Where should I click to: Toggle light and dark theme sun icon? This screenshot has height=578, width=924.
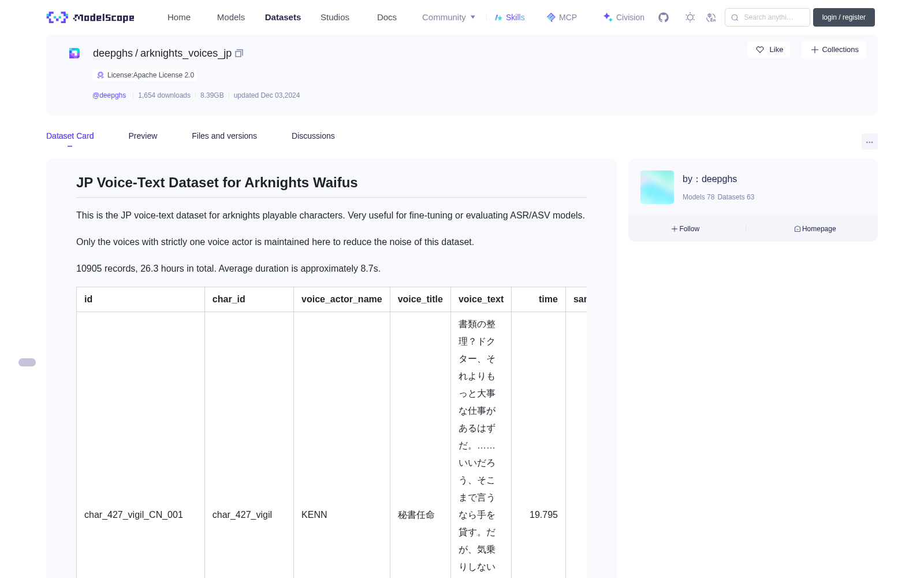(x=690, y=17)
